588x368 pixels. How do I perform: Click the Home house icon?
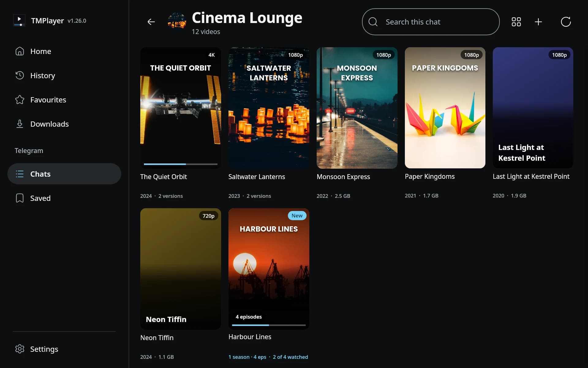click(20, 51)
